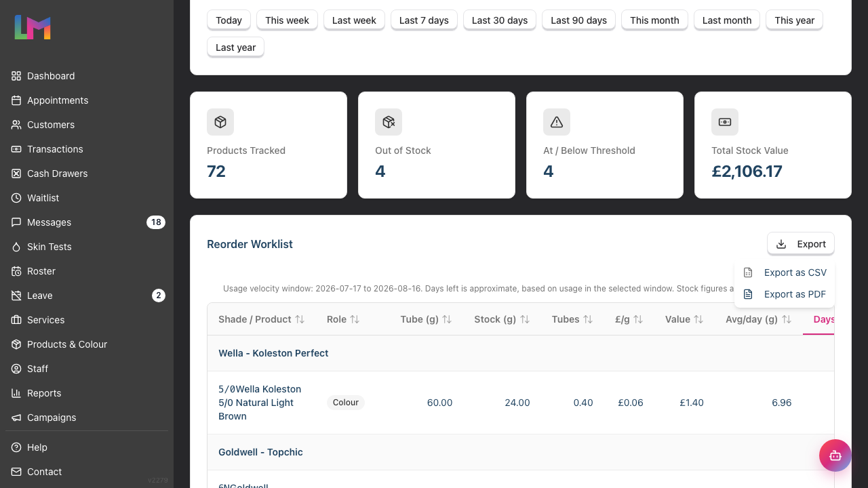Click the Cash Drawers icon
Image resolution: width=868 pixels, height=488 pixels.
coord(16,174)
